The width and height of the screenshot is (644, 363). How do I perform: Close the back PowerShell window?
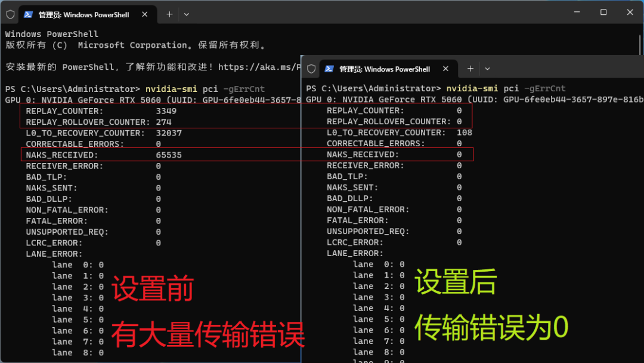click(x=630, y=13)
